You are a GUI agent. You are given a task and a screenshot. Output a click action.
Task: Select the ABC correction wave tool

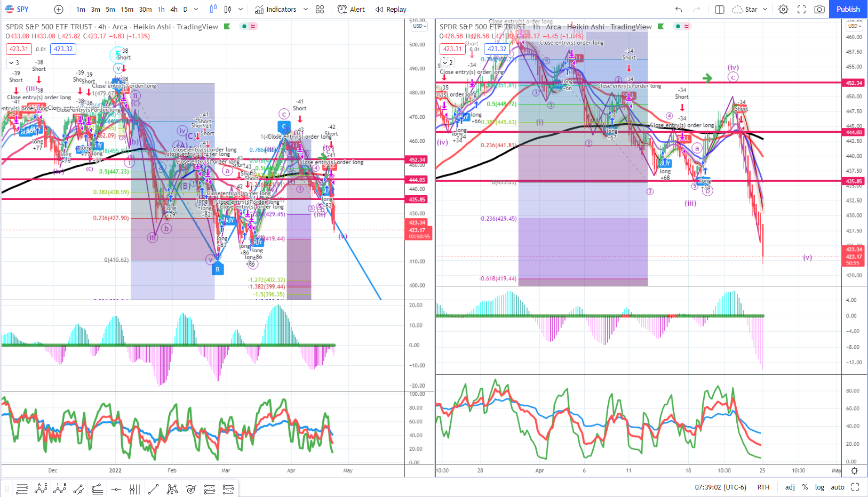tap(41, 488)
